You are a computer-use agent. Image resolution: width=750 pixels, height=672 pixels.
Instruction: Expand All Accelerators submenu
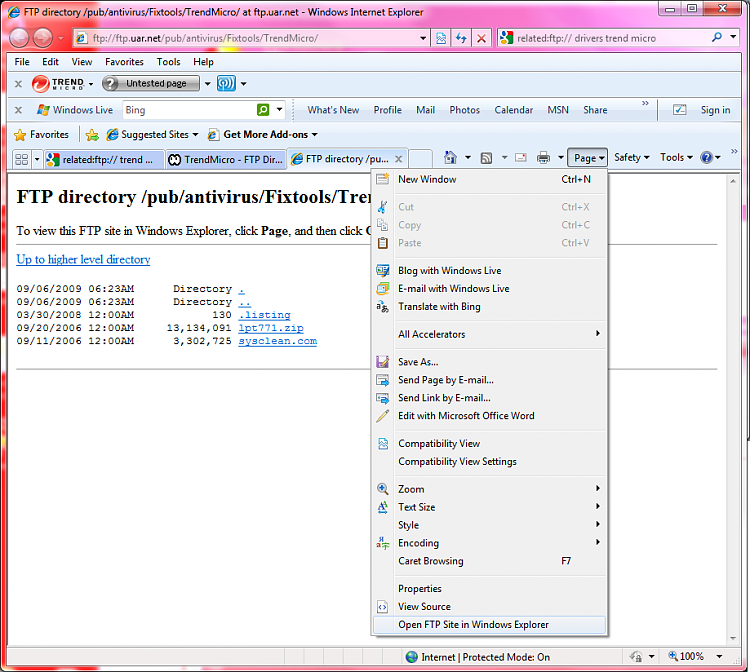tap(489, 334)
